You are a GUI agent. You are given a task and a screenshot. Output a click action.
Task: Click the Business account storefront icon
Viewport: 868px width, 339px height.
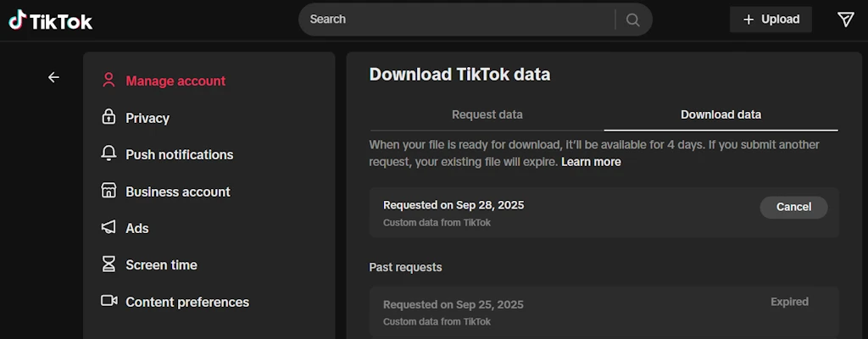tap(108, 191)
